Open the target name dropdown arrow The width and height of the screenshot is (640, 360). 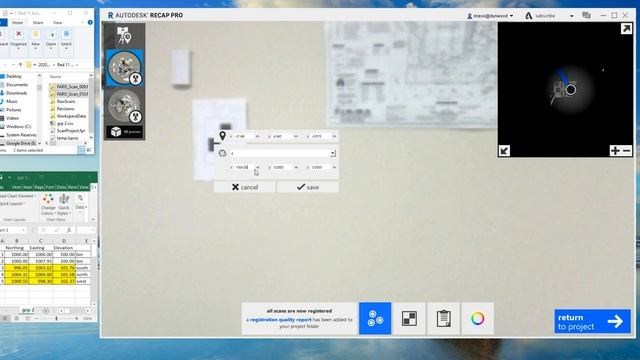333,153
